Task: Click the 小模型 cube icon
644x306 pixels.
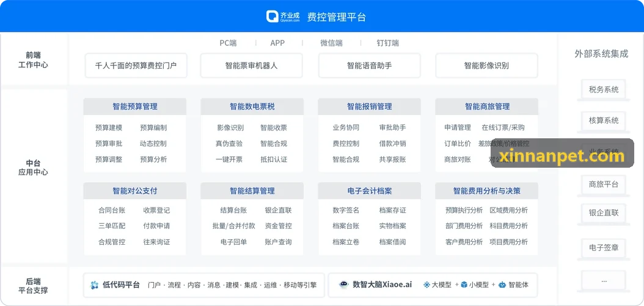Action: coord(464,285)
